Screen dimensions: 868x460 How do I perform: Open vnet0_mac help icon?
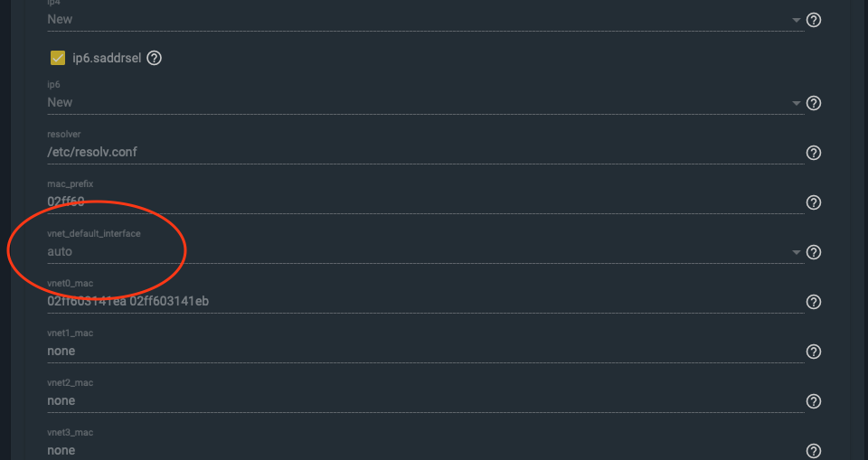(x=813, y=302)
